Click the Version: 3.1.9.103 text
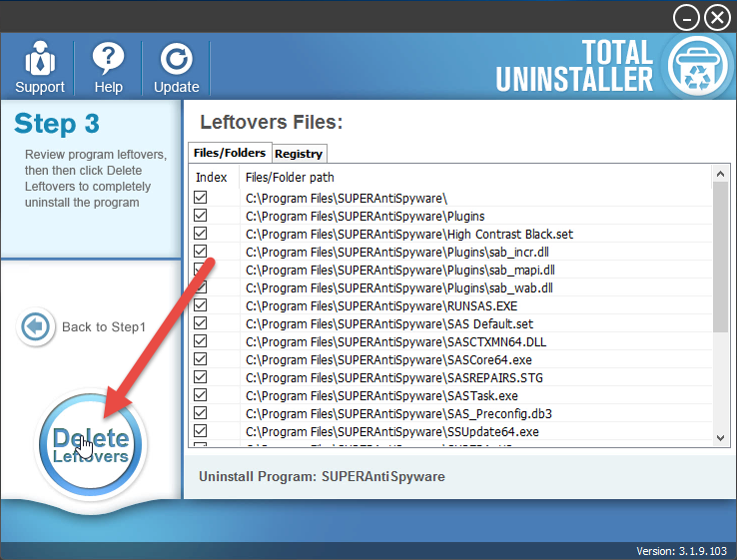This screenshot has height=560, width=737. click(x=681, y=551)
